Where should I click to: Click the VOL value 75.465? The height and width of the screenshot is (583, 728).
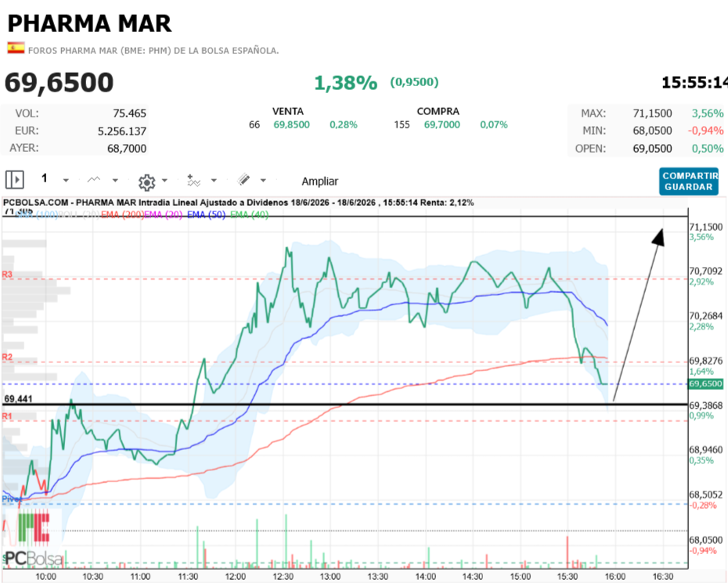(x=129, y=113)
